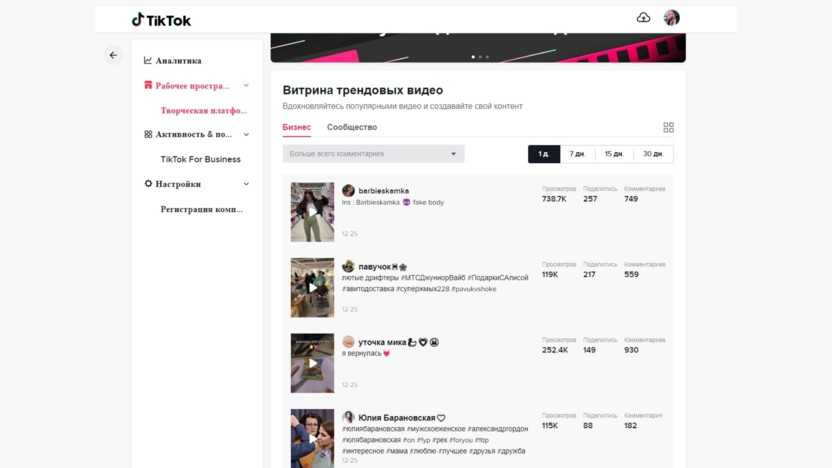Open the cloud upload icon
The width and height of the screenshot is (832, 468).
643,18
